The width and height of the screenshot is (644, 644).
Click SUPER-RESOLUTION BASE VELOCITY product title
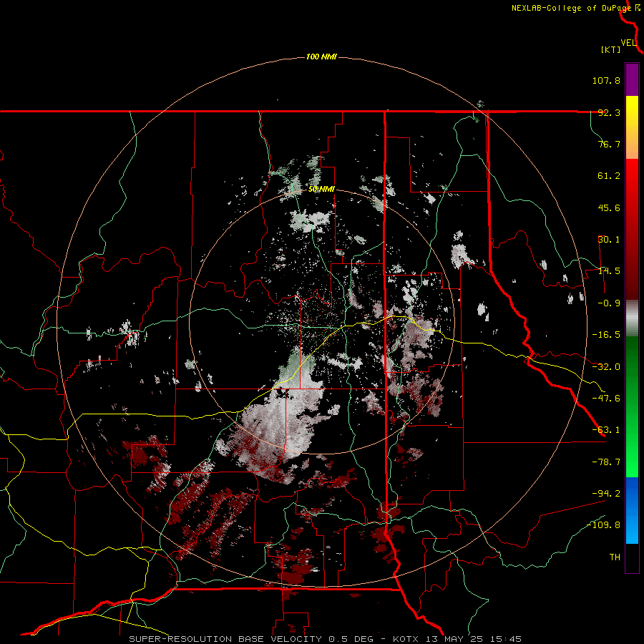pyautogui.click(x=225, y=639)
